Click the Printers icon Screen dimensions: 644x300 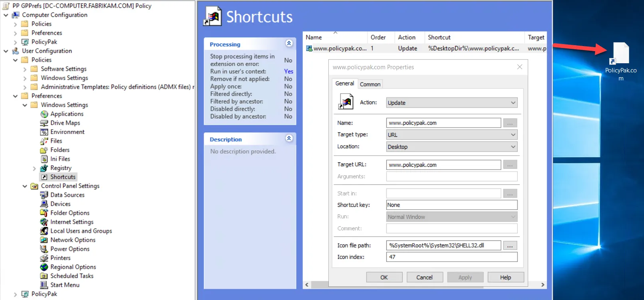pos(44,258)
